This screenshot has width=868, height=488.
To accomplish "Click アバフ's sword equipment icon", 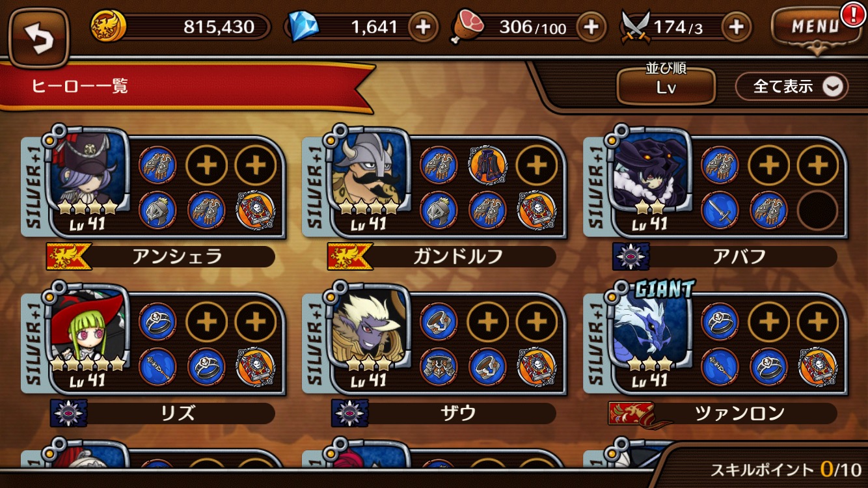I will pyautogui.click(x=721, y=210).
